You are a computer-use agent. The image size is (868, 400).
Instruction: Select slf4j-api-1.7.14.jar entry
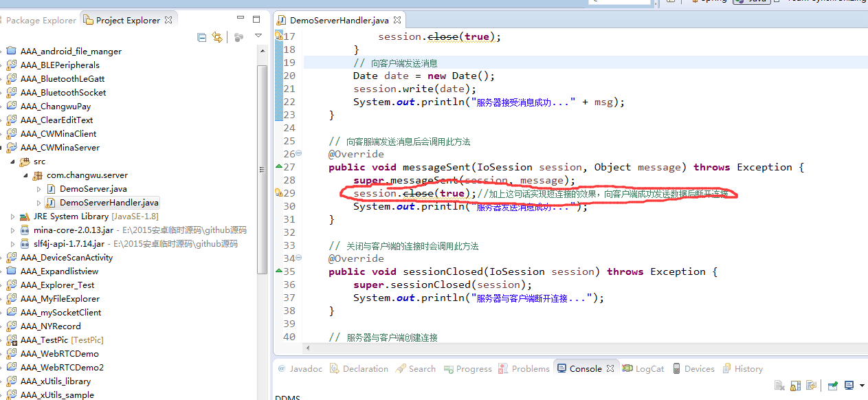[135, 243]
